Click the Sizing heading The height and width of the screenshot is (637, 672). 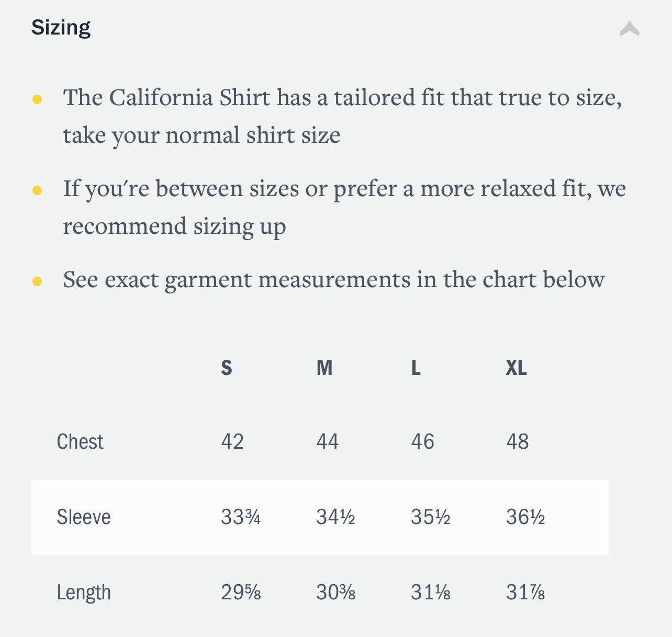pos(61,28)
